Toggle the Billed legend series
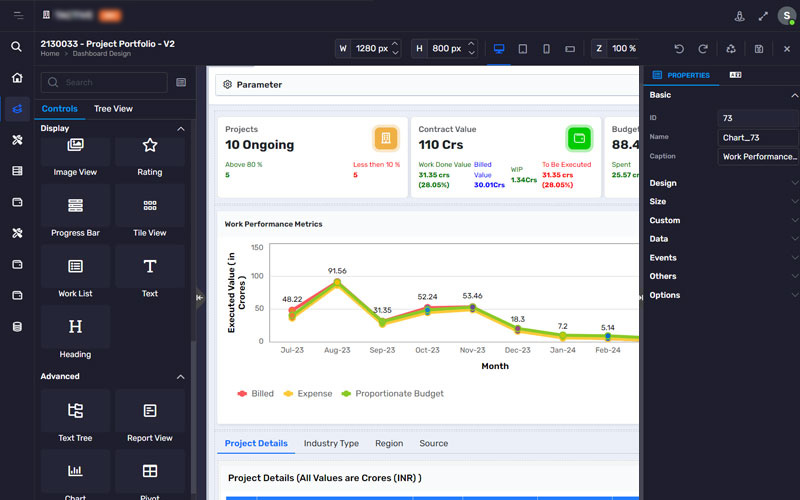Screen dimensions: 800x500 point(255,394)
